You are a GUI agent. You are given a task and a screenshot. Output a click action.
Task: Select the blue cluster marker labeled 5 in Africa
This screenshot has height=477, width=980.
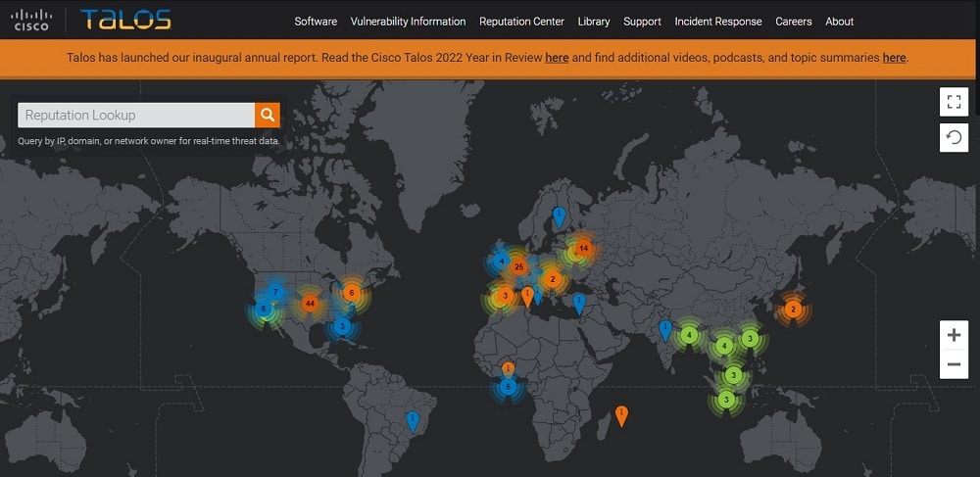508,387
